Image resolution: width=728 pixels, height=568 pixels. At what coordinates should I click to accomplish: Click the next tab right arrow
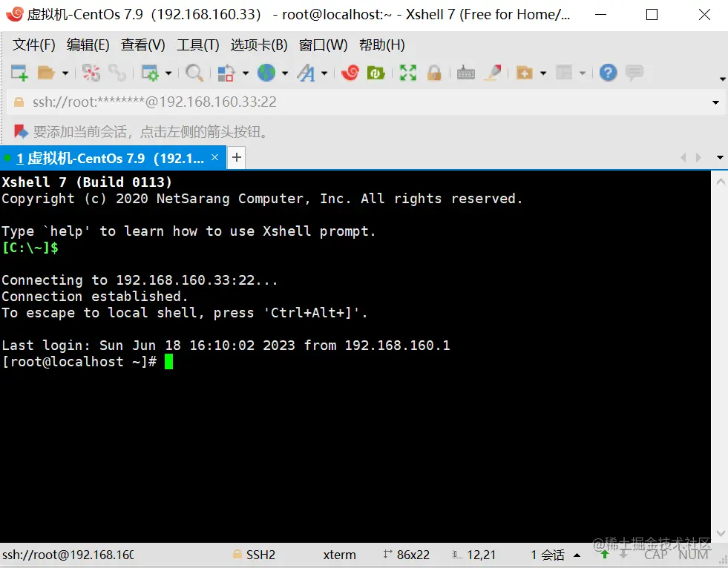[x=698, y=158]
